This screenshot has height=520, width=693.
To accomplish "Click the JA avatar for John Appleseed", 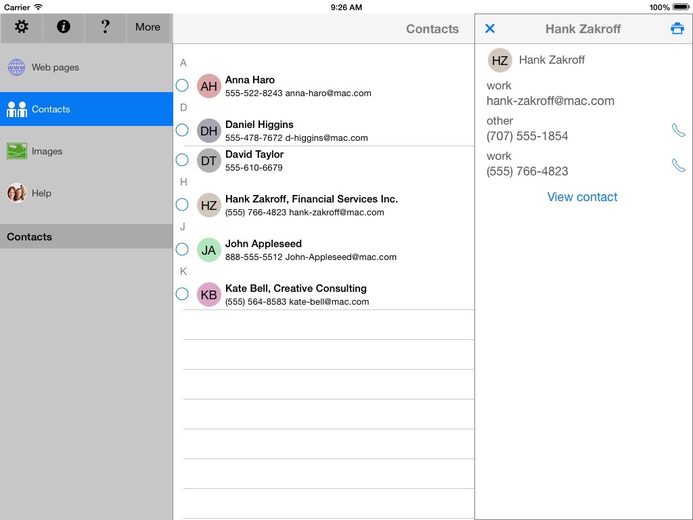I will point(209,250).
